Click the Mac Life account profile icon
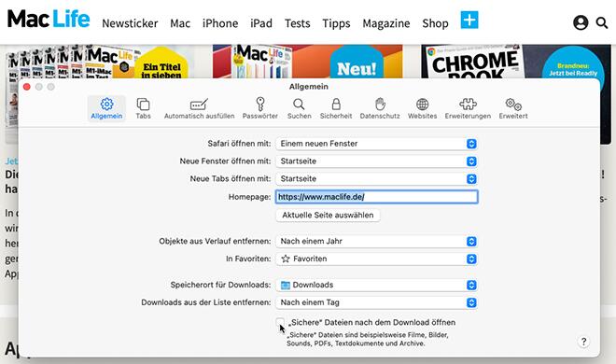Screen dimensions: 616x364 [581, 22]
